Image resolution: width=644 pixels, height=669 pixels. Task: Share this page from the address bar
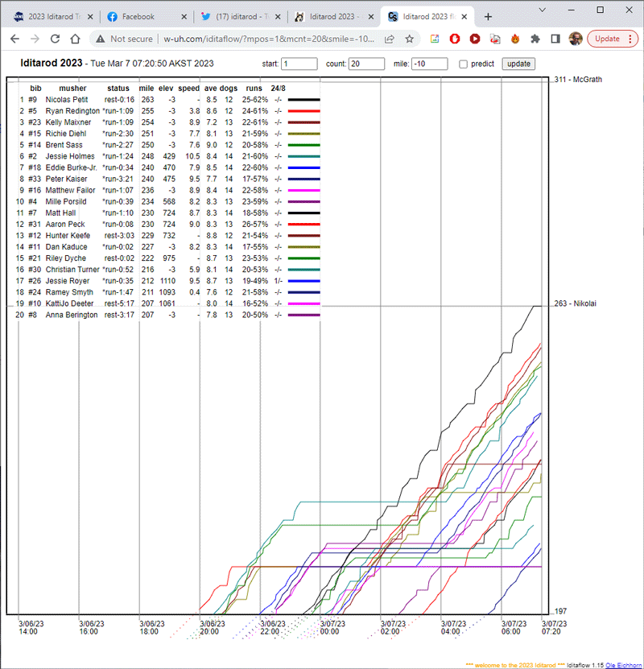click(x=390, y=39)
